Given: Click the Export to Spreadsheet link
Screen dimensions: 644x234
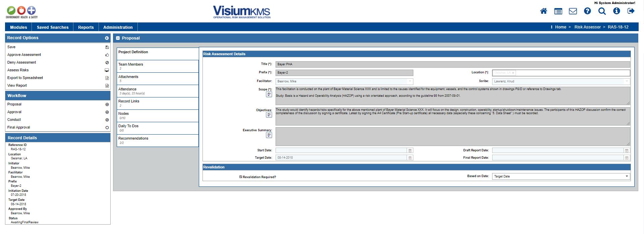Looking at the screenshot, I should coord(25,78).
